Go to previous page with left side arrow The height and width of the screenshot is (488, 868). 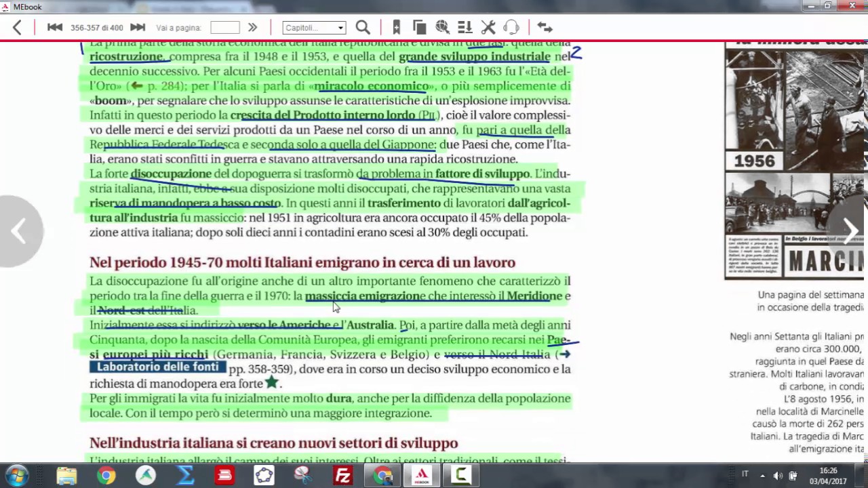(x=19, y=232)
